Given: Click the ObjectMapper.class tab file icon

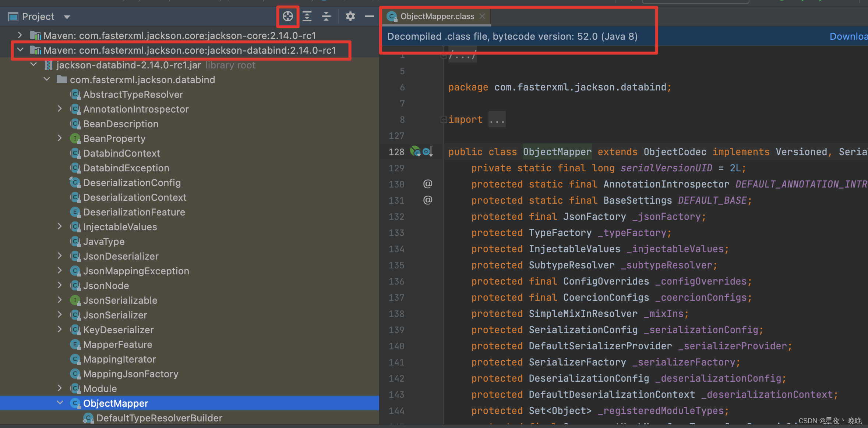Looking at the screenshot, I should [392, 16].
